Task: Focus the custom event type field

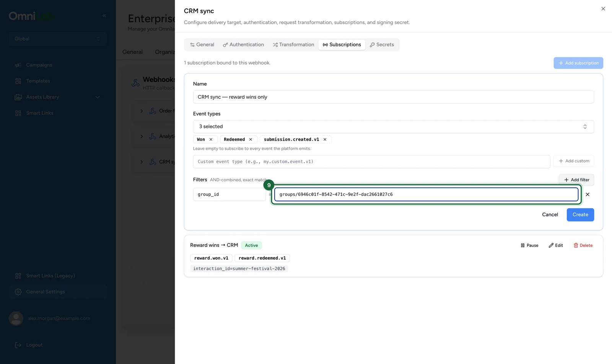Action: (x=371, y=162)
